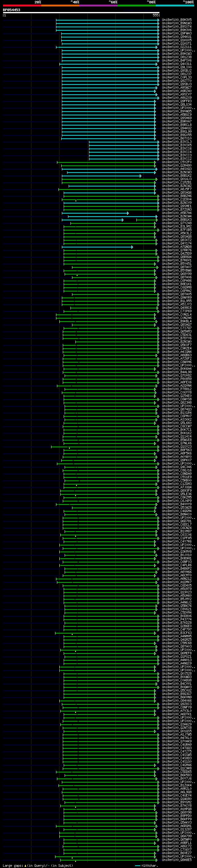This screenshot has height=868, width=197.
Task: Select the UniRef100_B9RCL8 label
Action: pos(177,125)
